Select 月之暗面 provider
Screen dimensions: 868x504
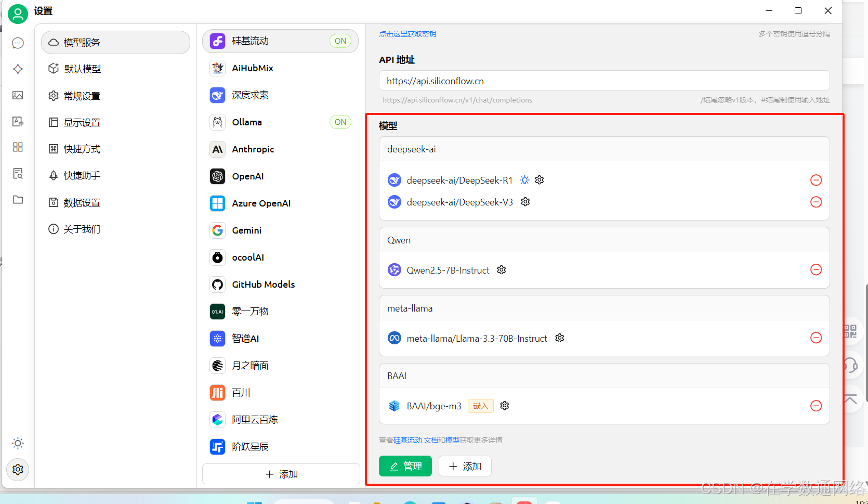click(x=281, y=366)
